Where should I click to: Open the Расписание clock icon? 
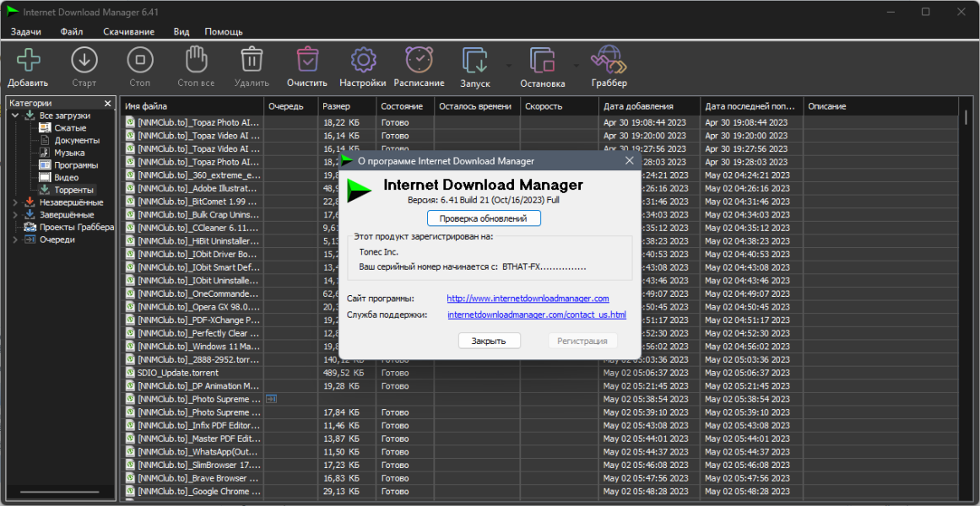coord(419,61)
